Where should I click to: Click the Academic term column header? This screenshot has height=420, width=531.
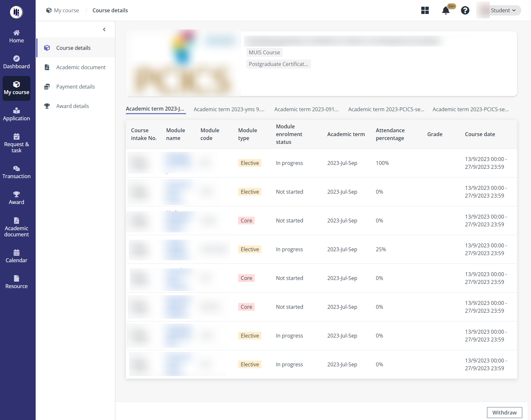tap(346, 134)
